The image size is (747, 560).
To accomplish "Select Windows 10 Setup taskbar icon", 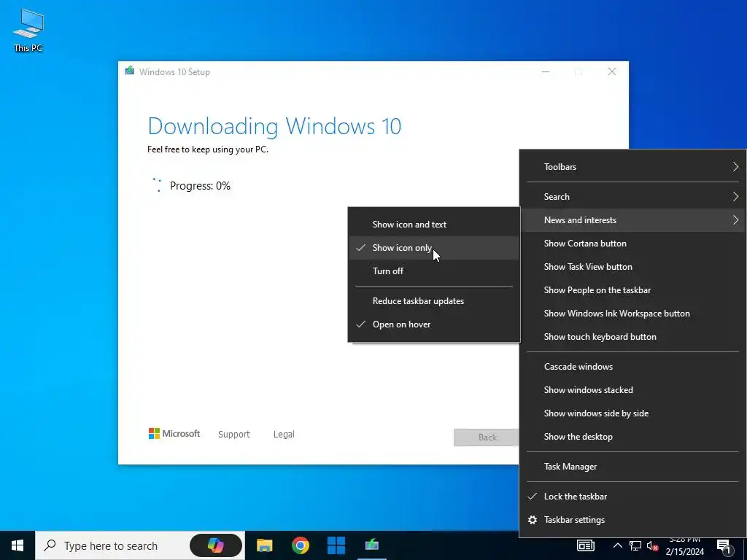I will pyautogui.click(x=371, y=545).
